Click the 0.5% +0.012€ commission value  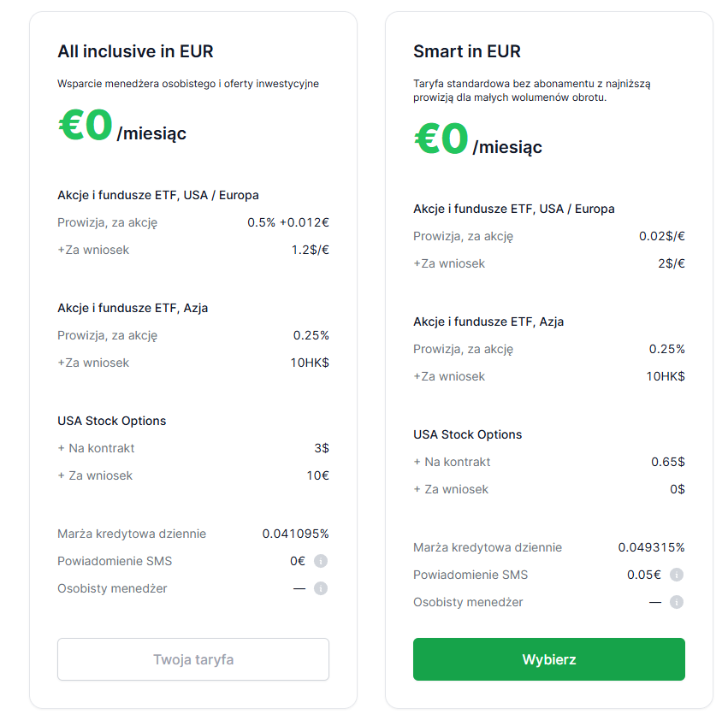click(287, 222)
